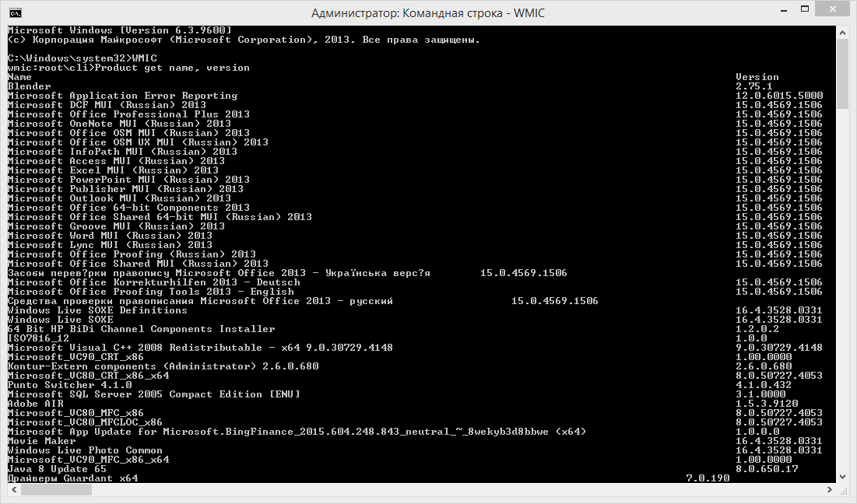Image resolution: width=857 pixels, height=504 pixels.
Task: Click version '2.6.0.680' of Kontur-Extern
Action: [763, 366]
